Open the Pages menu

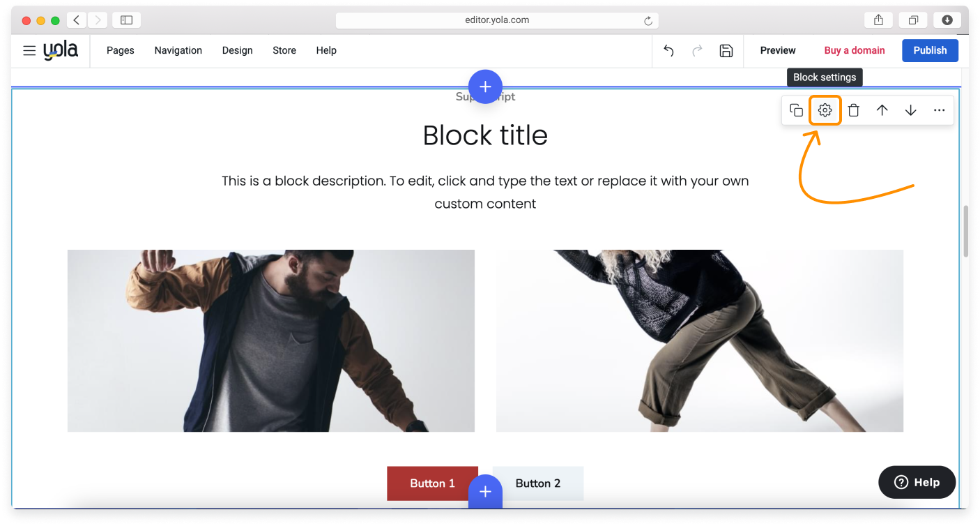coord(120,50)
